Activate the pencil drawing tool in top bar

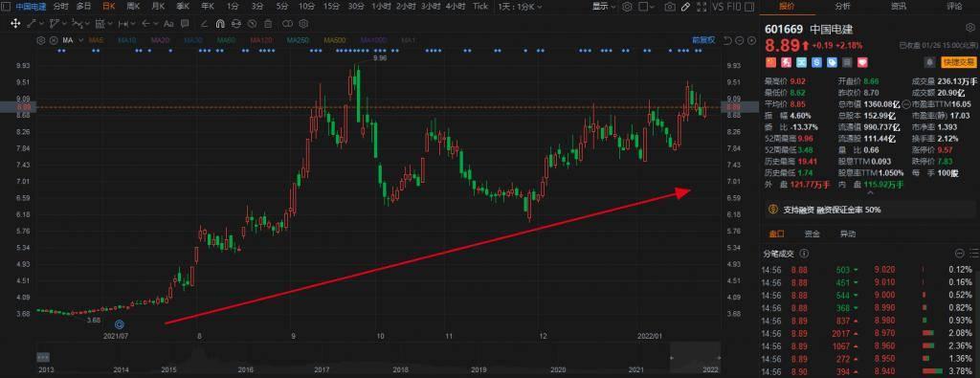point(685,7)
